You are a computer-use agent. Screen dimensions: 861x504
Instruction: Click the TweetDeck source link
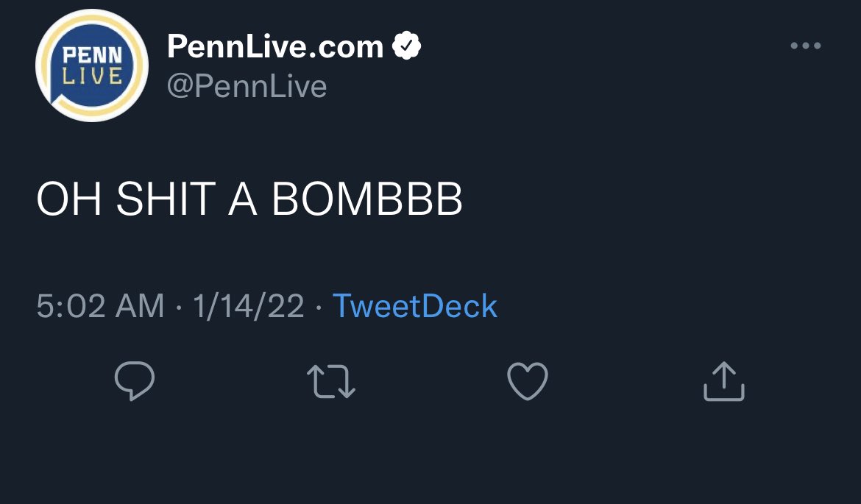[415, 306]
